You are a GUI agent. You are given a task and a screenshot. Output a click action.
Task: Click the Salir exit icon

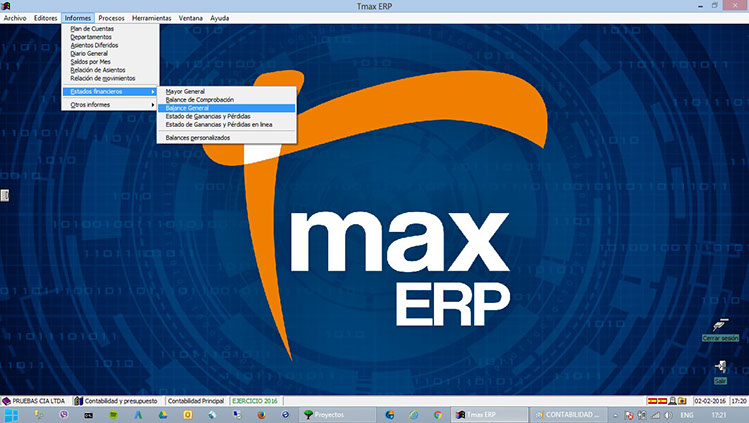[x=720, y=370]
